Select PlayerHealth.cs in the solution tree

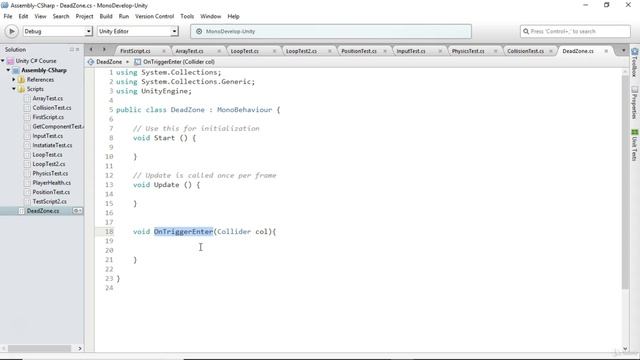[51, 183]
